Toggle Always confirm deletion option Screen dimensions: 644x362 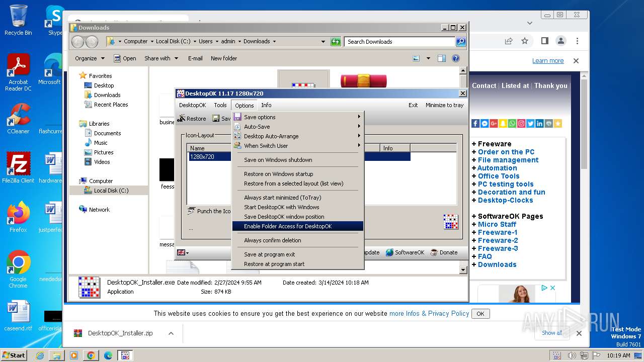[x=272, y=240]
